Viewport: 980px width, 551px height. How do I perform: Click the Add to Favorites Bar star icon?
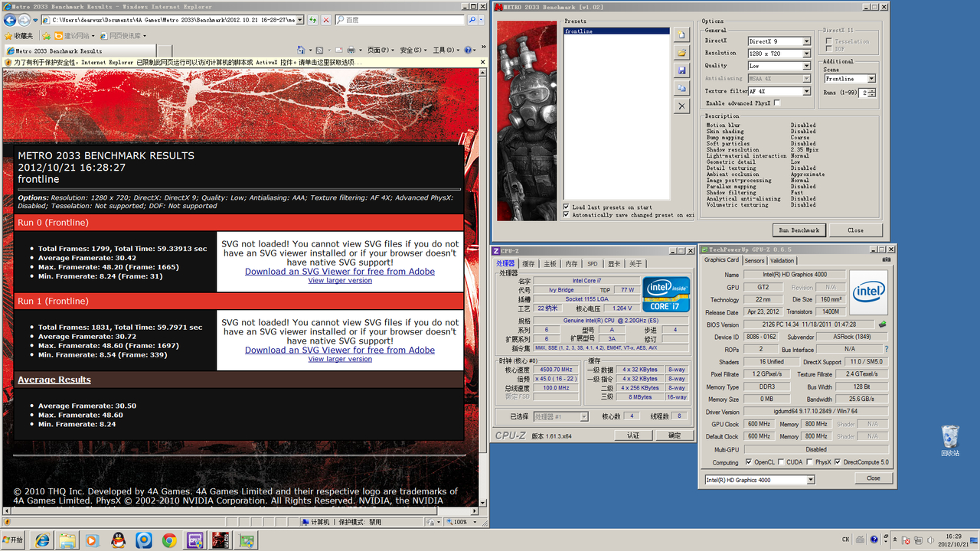click(47, 35)
